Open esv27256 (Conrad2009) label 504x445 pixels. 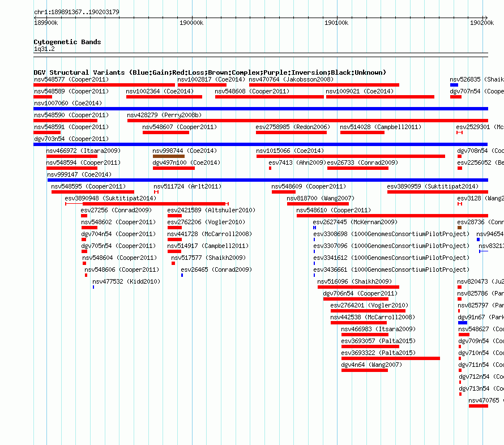(x=116, y=210)
